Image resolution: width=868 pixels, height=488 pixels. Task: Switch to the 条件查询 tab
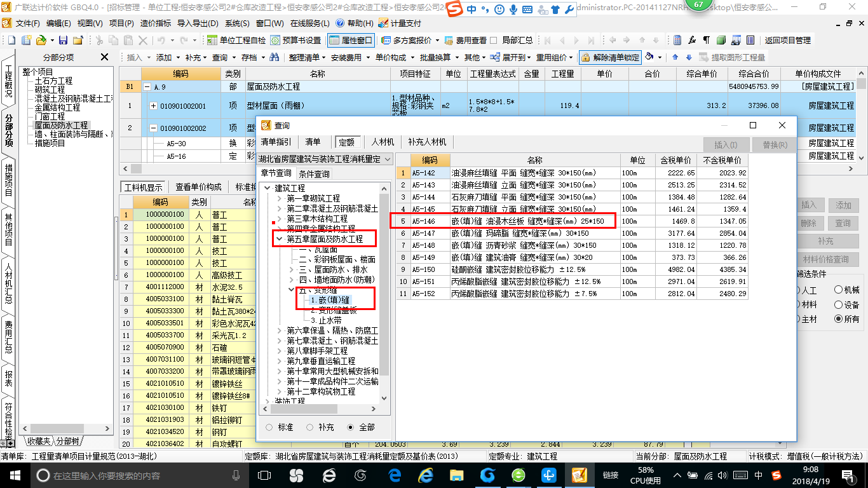(314, 173)
